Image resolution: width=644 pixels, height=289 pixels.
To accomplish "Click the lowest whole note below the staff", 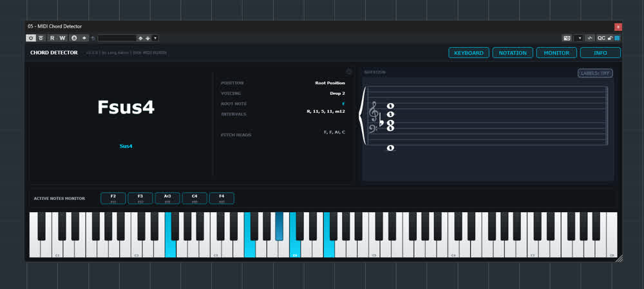I will click(x=390, y=148).
